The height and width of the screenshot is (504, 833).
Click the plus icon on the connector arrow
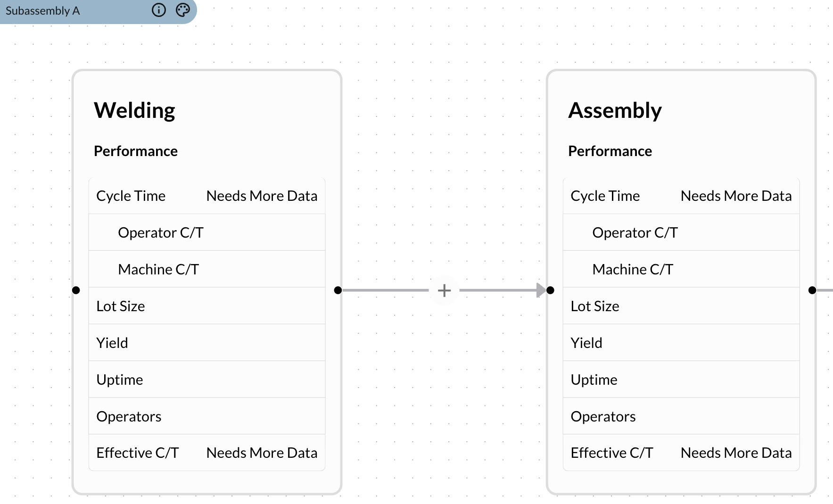pos(444,290)
